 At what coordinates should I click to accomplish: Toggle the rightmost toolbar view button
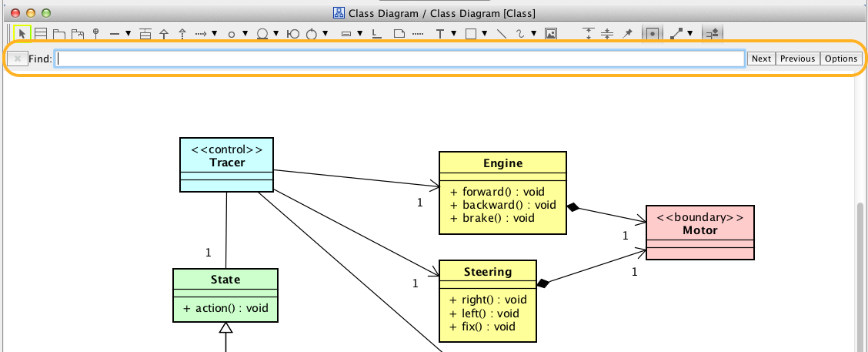click(x=713, y=34)
